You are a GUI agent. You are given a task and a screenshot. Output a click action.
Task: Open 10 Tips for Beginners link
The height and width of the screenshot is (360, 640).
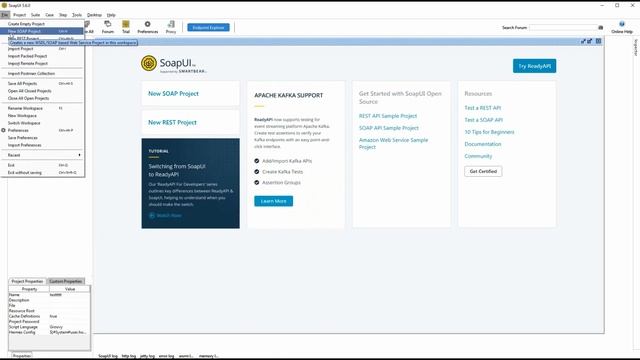click(489, 132)
